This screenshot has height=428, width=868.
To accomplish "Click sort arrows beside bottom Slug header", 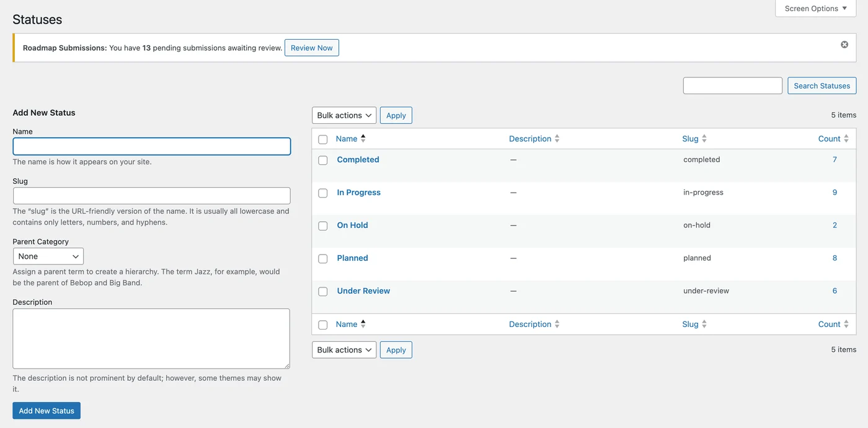I will pyautogui.click(x=704, y=324).
